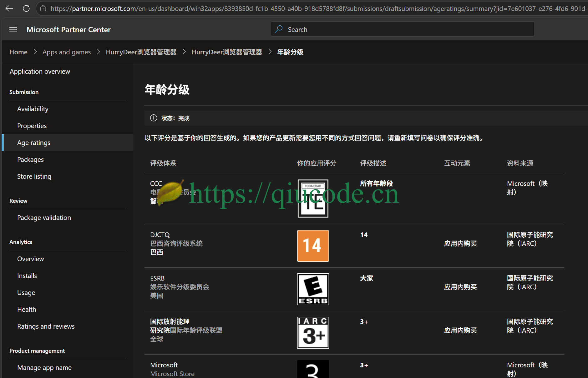Open Package validation in sidebar
The height and width of the screenshot is (378, 588).
tap(44, 217)
